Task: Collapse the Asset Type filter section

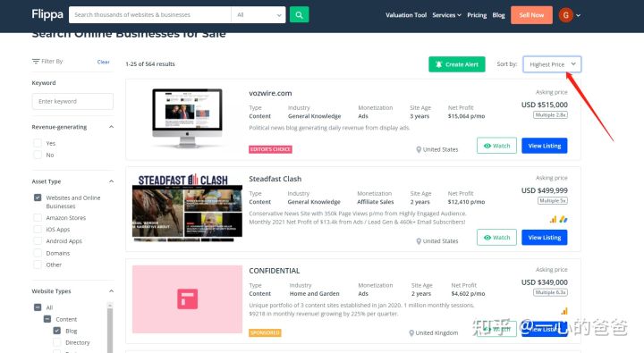Action: (x=111, y=181)
